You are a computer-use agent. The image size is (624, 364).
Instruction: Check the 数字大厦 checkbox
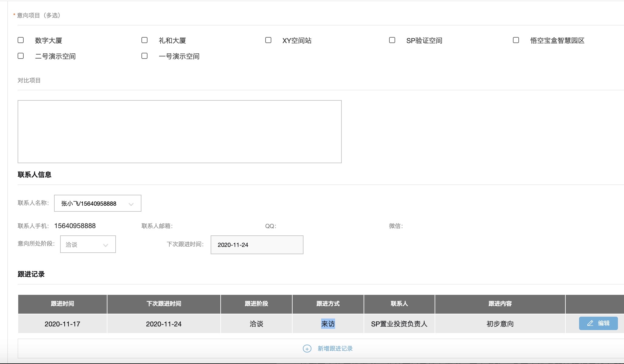21,40
